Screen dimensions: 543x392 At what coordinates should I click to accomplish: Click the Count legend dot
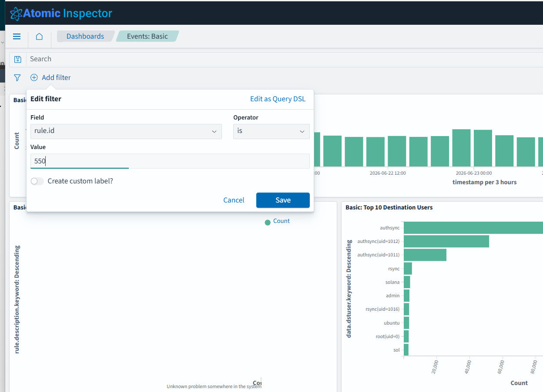click(x=268, y=223)
